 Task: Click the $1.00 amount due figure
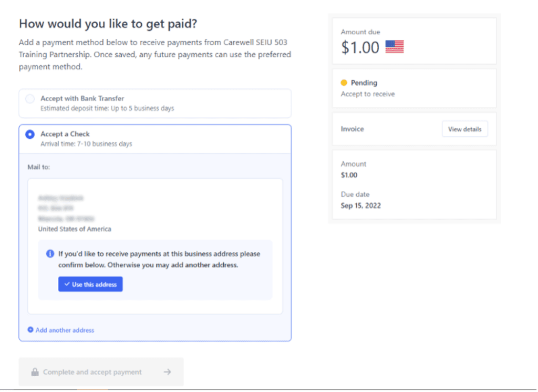click(x=360, y=47)
